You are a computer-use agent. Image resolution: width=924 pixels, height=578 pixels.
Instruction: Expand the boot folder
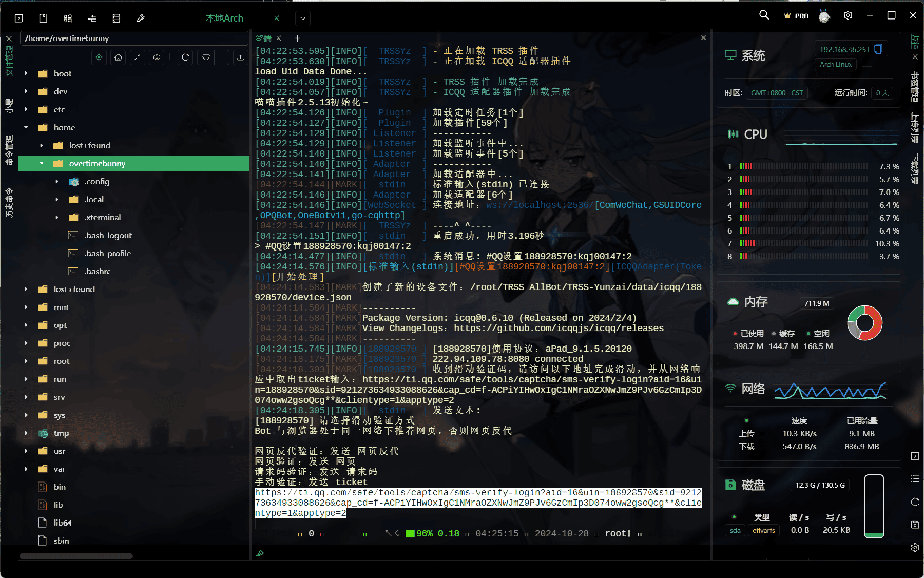click(x=26, y=73)
